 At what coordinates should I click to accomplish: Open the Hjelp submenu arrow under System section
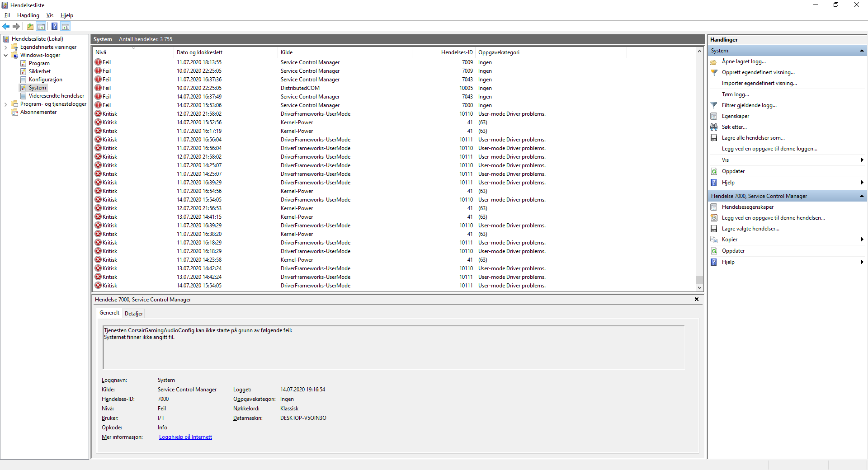click(x=862, y=183)
